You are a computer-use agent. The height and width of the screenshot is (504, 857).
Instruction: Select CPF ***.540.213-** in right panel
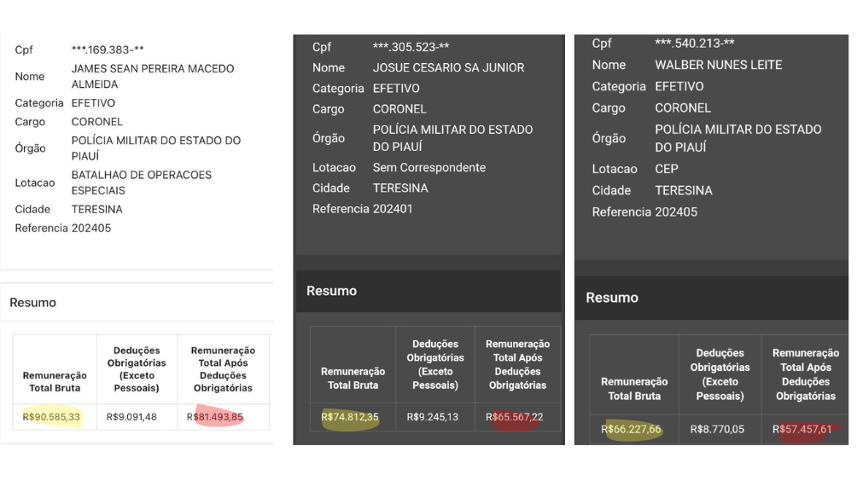coord(695,43)
